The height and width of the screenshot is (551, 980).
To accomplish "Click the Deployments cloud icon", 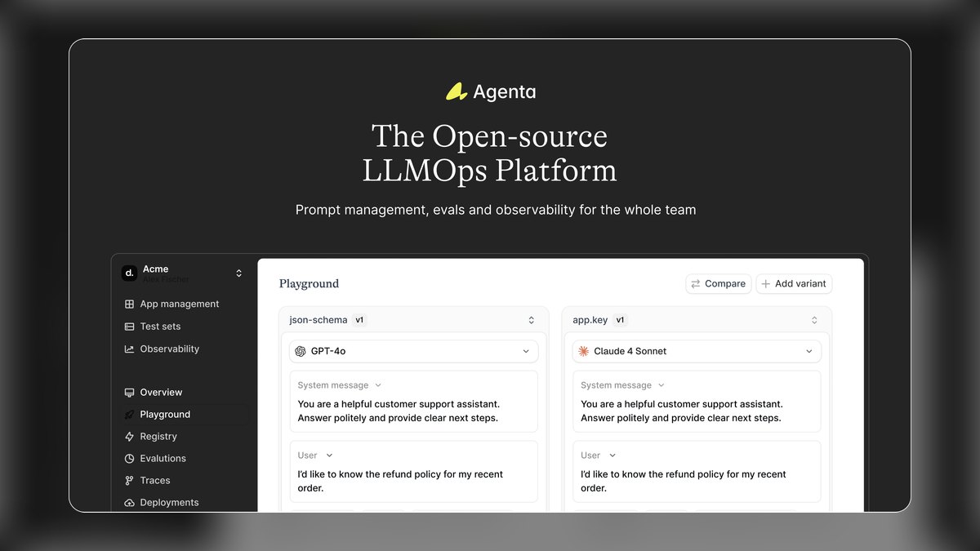I will pyautogui.click(x=129, y=503).
